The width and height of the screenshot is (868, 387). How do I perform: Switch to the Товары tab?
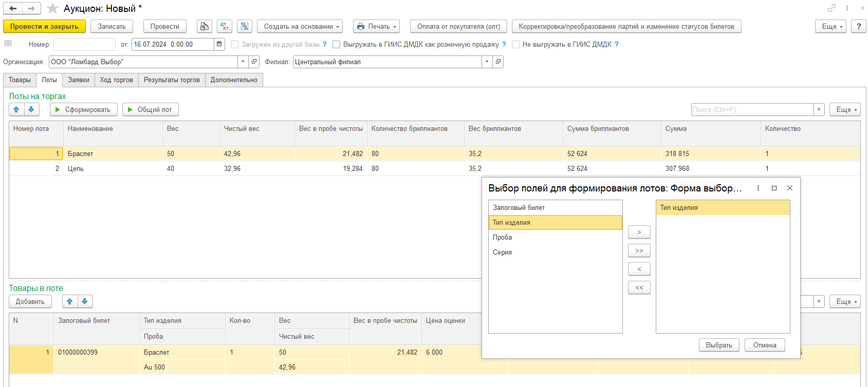[x=20, y=80]
